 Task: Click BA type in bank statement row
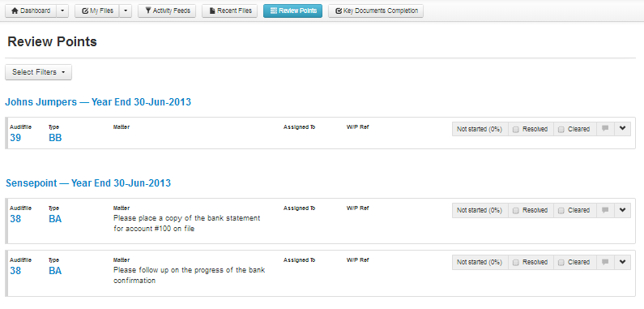pos(55,219)
